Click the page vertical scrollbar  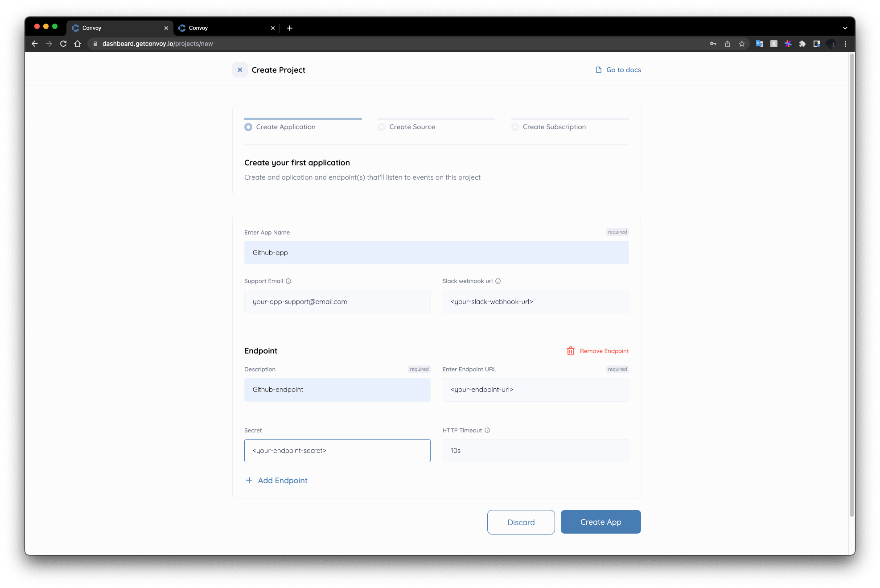[852, 285]
